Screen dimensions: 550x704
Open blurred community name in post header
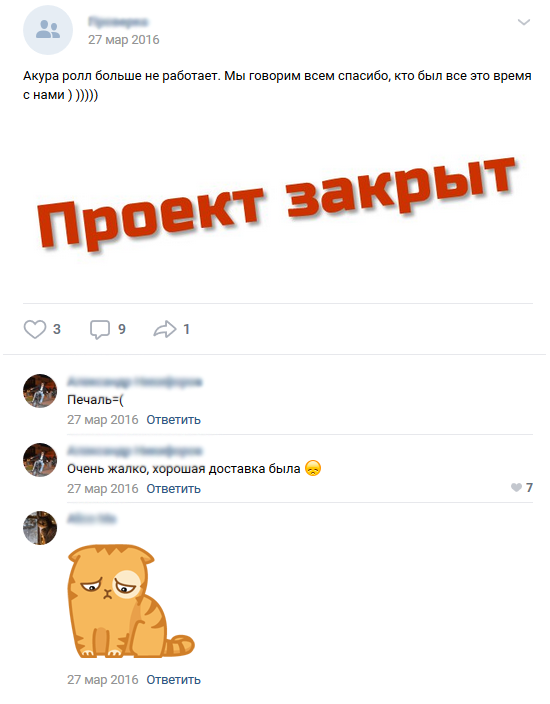(x=118, y=22)
